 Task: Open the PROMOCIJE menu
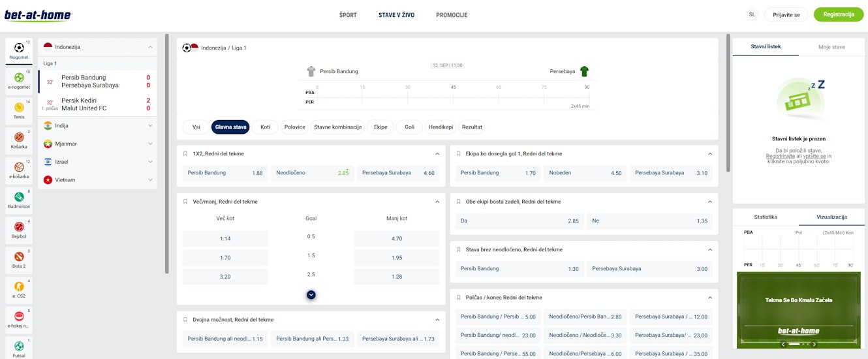tap(452, 15)
